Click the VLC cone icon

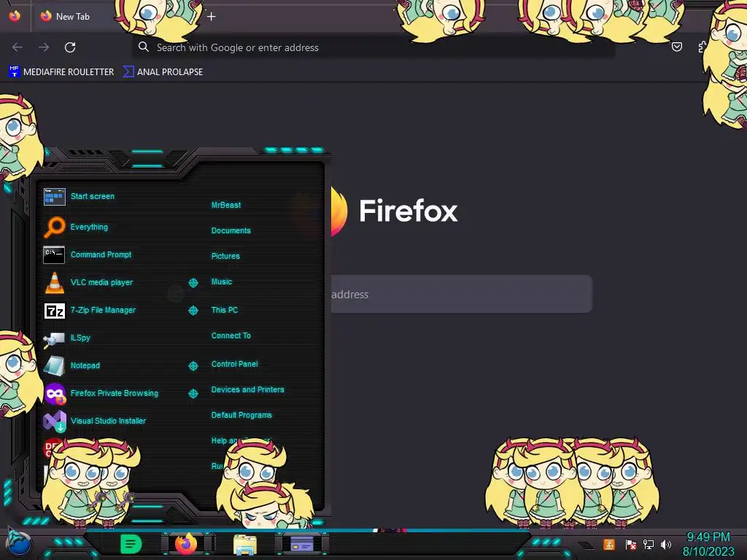click(54, 282)
